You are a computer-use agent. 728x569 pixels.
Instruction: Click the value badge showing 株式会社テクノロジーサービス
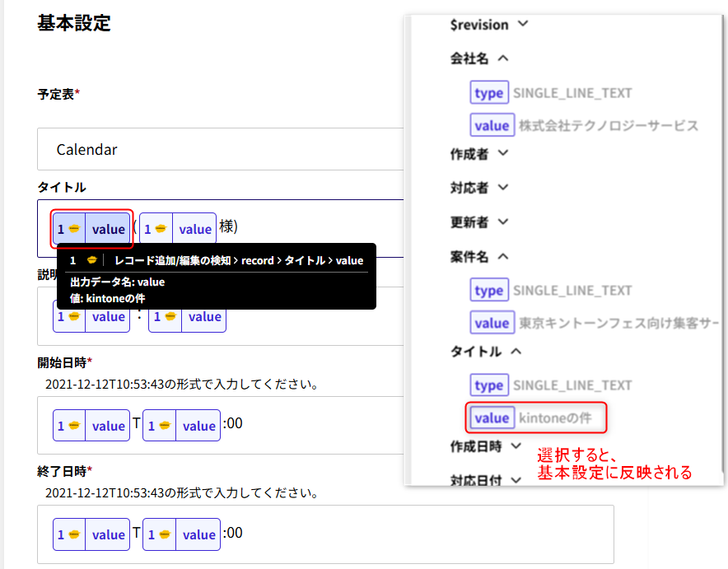(x=492, y=124)
